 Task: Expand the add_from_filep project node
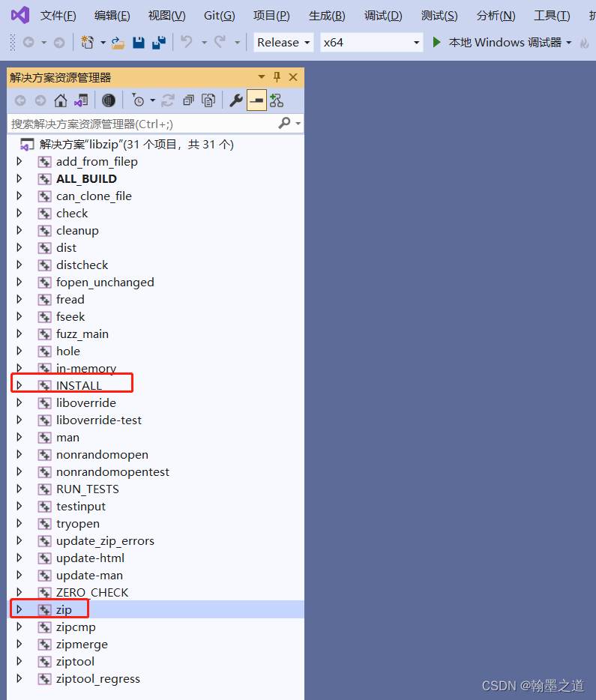[x=19, y=161]
